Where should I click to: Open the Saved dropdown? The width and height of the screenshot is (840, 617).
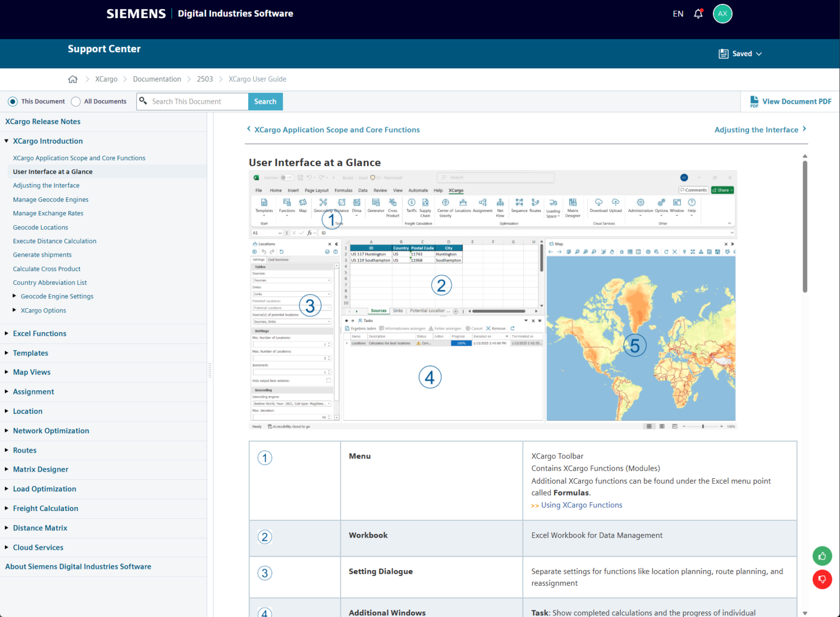pyautogui.click(x=760, y=54)
